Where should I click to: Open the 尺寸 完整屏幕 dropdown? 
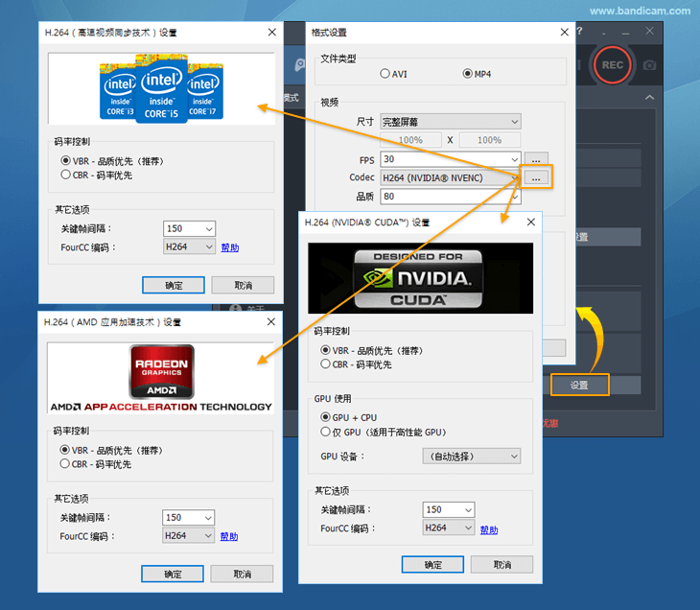click(451, 122)
